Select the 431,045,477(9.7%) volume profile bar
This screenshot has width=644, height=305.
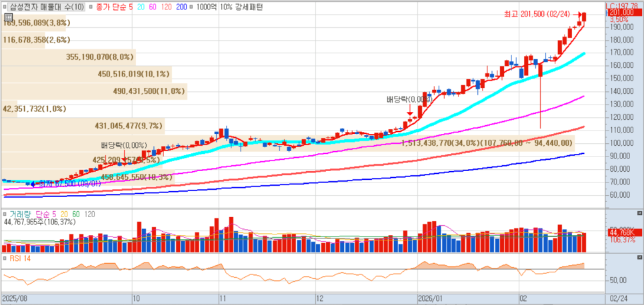tap(83, 126)
